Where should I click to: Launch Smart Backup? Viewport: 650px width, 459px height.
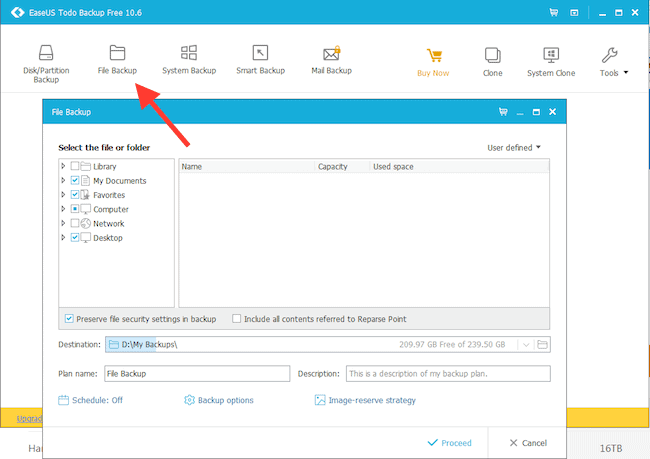coord(260,59)
